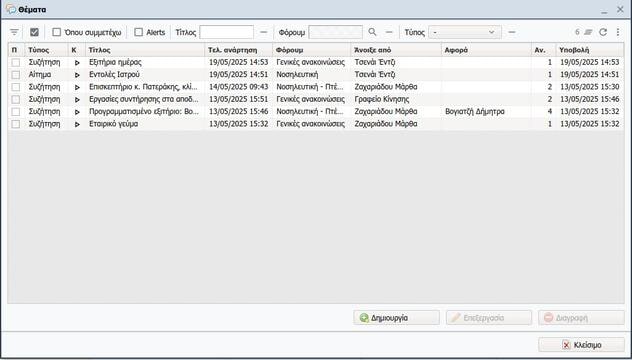The height and width of the screenshot is (360, 632).
Task: Click the Επεξεργασία edit button
Action: (489, 318)
